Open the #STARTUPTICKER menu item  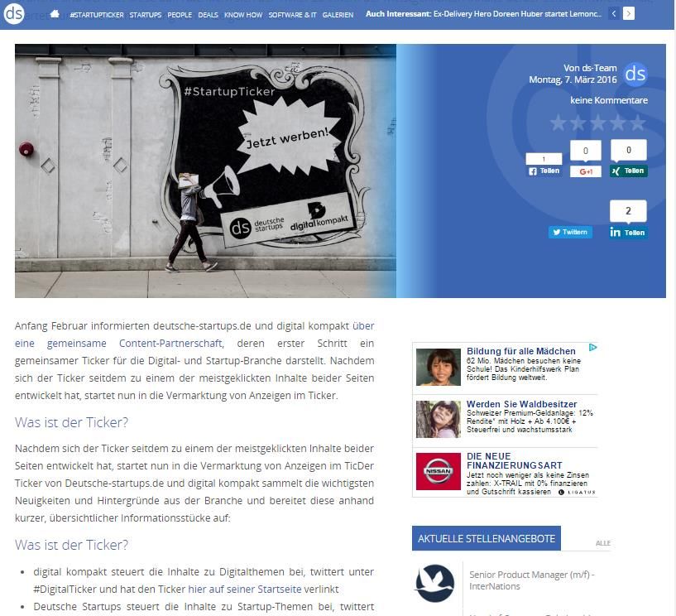(97, 15)
